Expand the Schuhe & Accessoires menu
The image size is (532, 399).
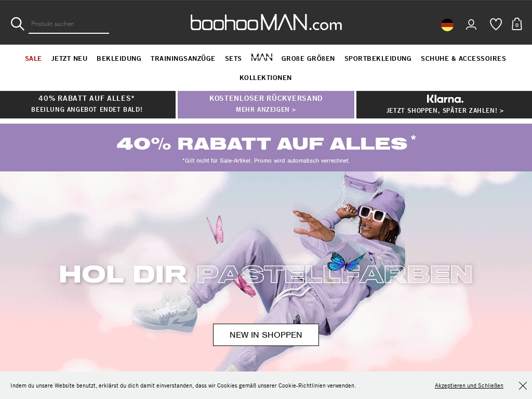[463, 58]
